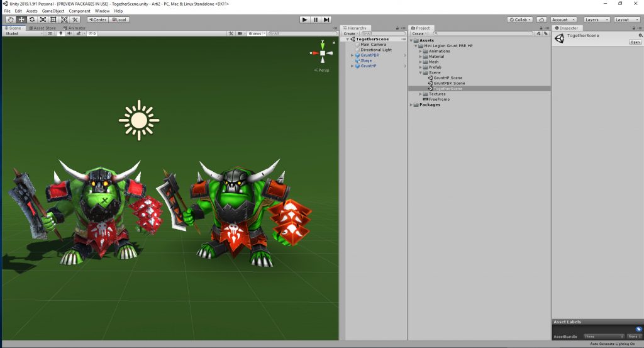Toggle 2D scene view mode
Image resolution: width=644 pixels, height=348 pixels.
[50, 34]
